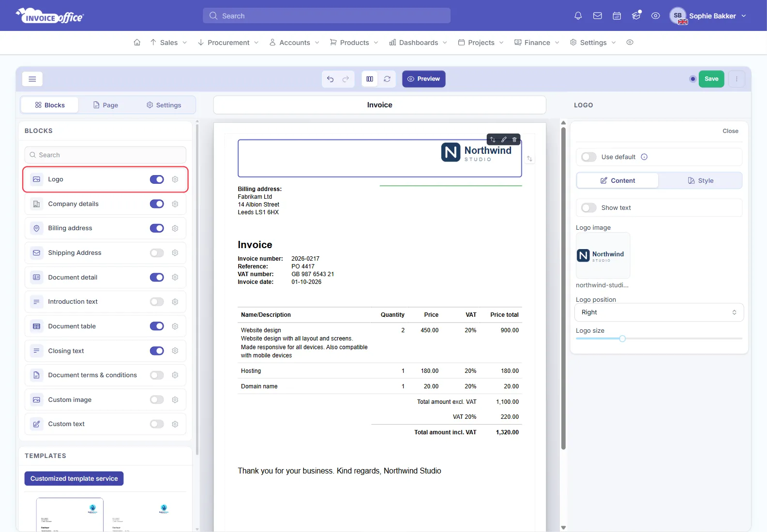Switch to the Page tab
The height and width of the screenshot is (532, 767).
(105, 105)
